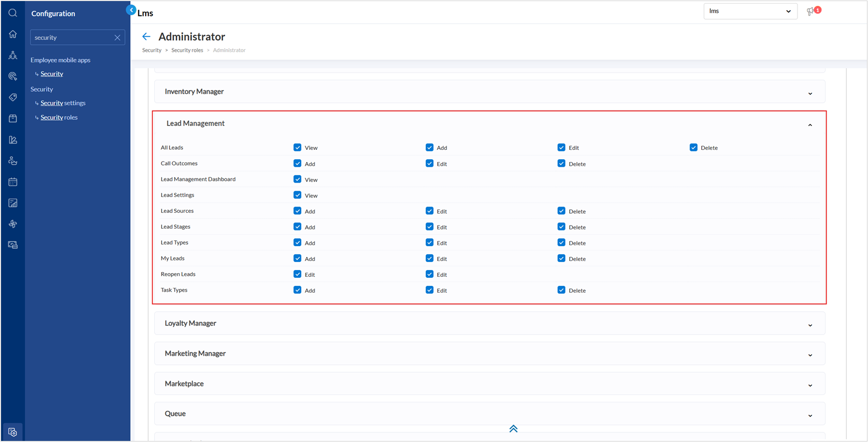Image resolution: width=868 pixels, height=442 pixels.
Task: Go back using the left arrow beside Administrator
Action: pyautogui.click(x=146, y=37)
